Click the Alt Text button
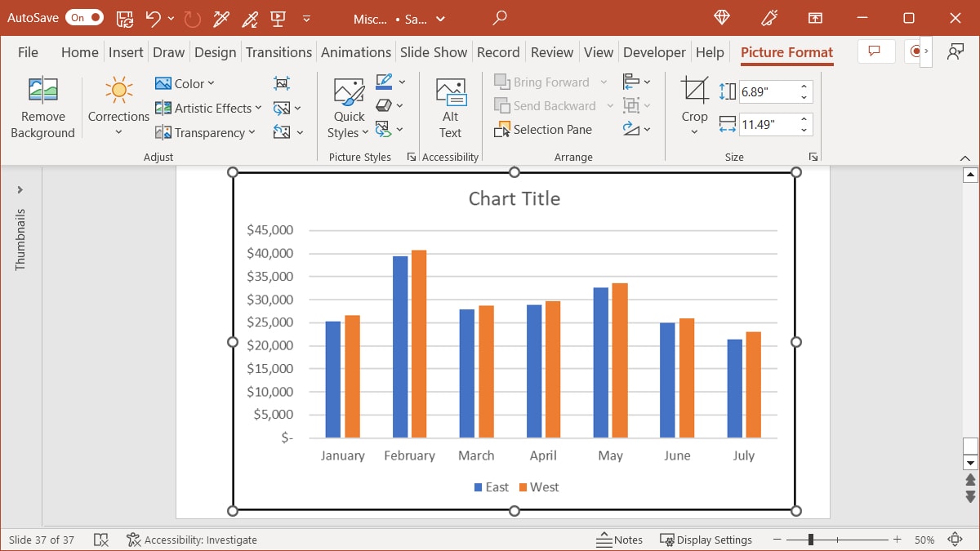Screen dimensions: 980x551 [450, 104]
